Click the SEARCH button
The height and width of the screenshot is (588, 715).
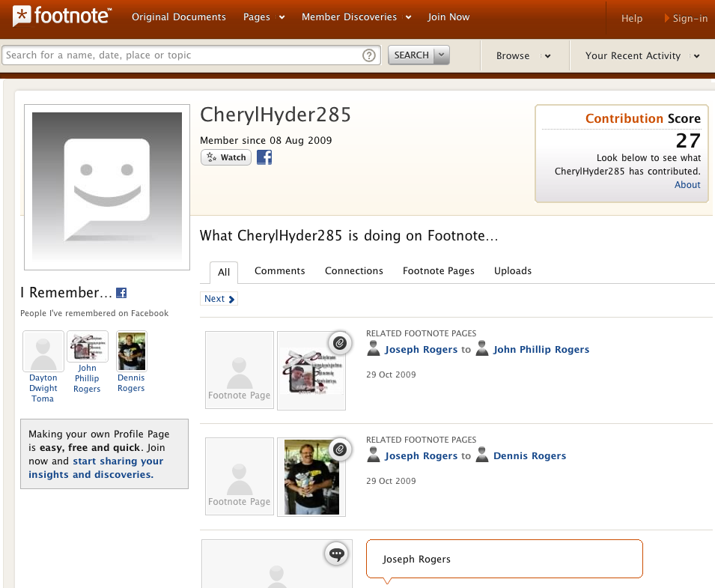click(x=411, y=55)
